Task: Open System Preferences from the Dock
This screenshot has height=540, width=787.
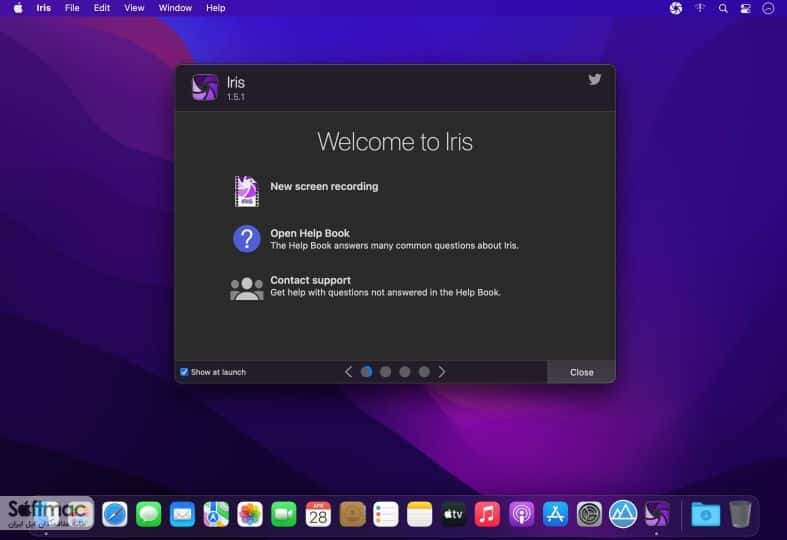Action: tap(589, 514)
